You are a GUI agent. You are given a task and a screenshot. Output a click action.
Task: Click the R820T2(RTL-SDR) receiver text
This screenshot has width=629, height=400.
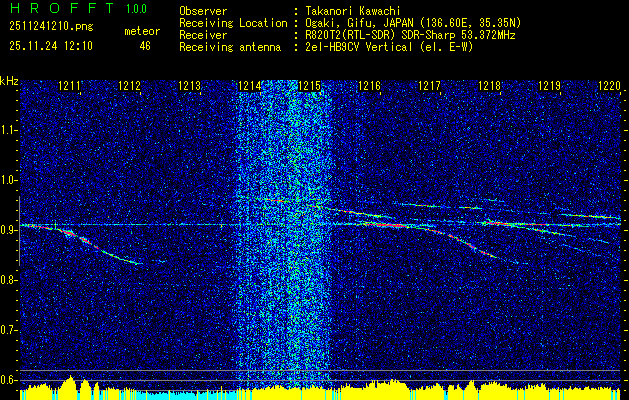[x=410, y=35]
